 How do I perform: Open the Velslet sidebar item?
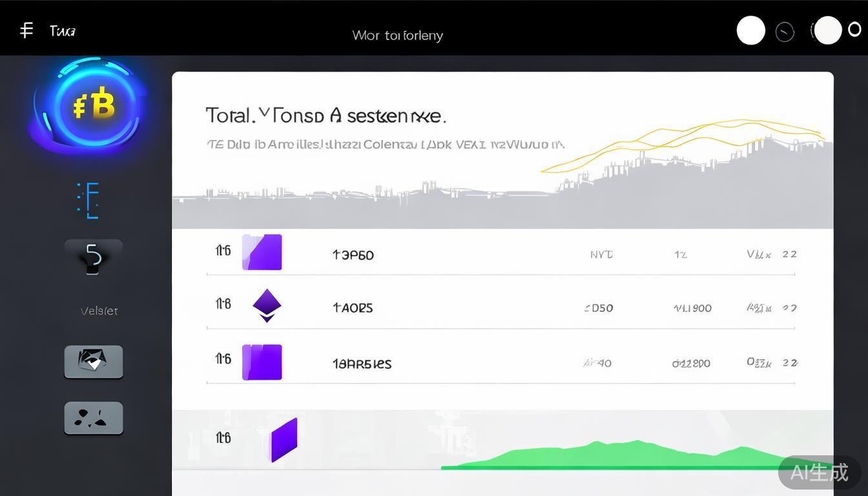(99, 311)
